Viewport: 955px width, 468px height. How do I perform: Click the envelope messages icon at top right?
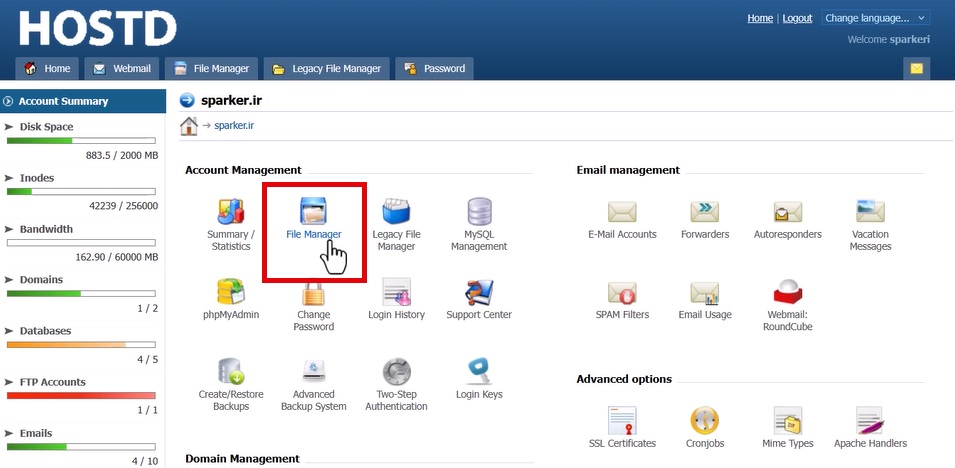(x=916, y=68)
